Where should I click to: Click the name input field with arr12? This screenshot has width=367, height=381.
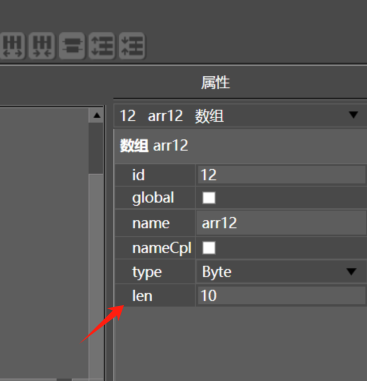click(x=281, y=223)
